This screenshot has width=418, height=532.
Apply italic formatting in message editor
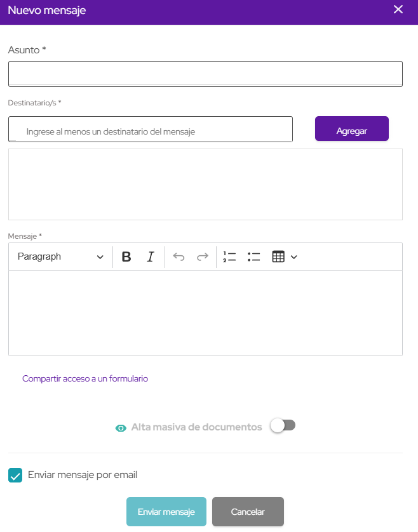(151, 257)
